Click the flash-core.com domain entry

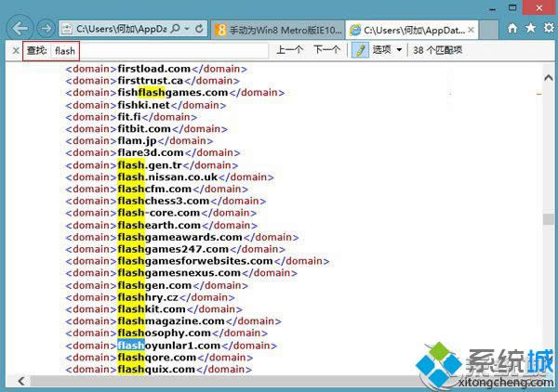pyautogui.click(x=161, y=213)
